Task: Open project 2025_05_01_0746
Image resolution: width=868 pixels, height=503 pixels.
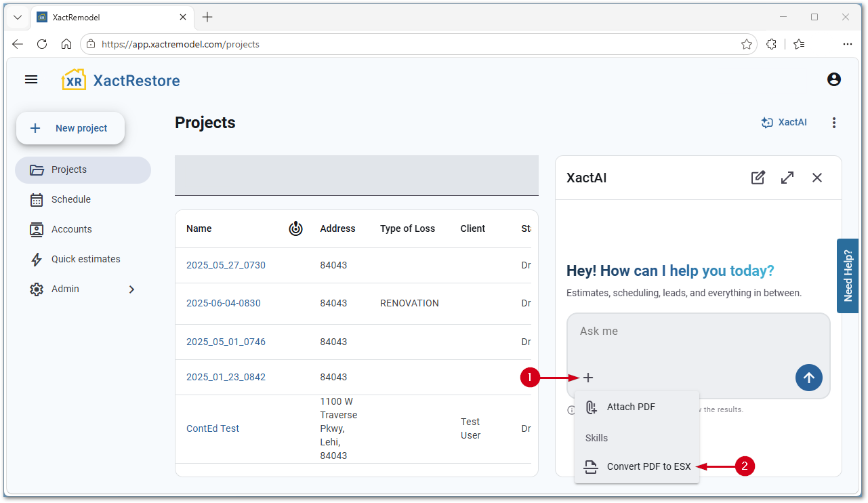Action: tap(226, 342)
